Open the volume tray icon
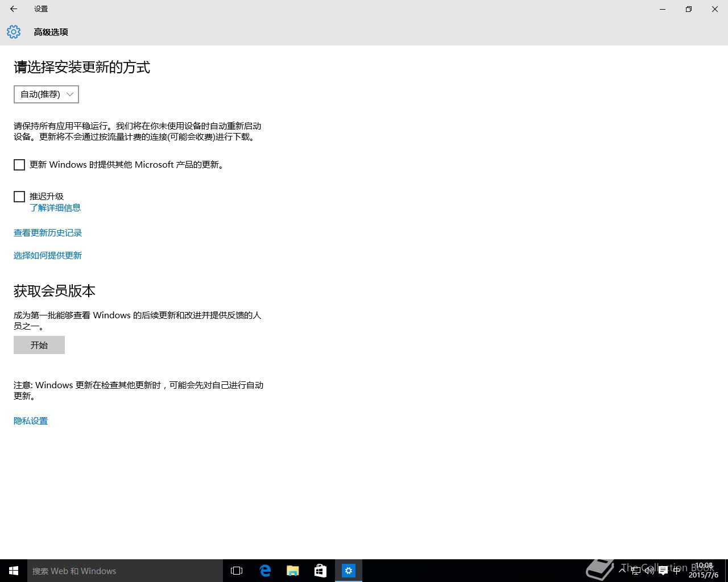This screenshot has height=582, width=728. [x=649, y=571]
